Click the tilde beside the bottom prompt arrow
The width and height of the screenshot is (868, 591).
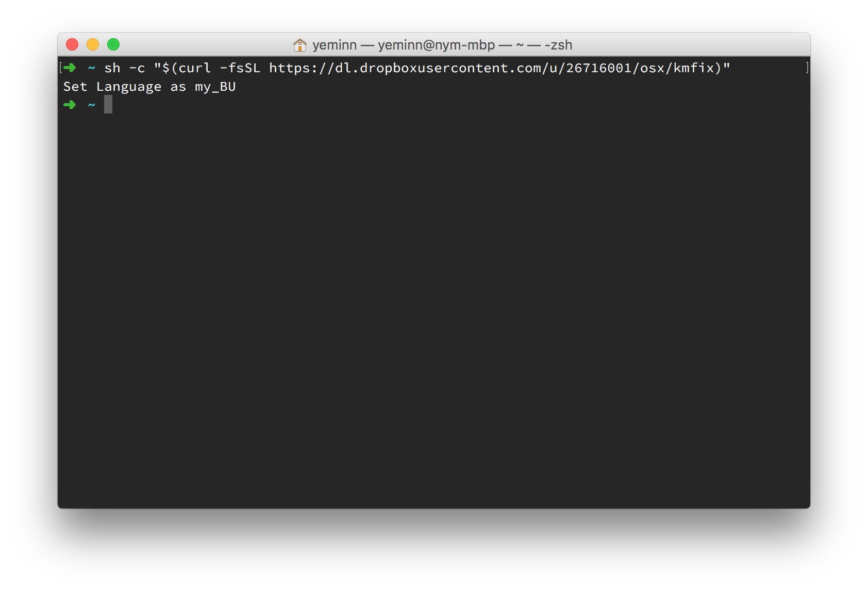click(92, 105)
